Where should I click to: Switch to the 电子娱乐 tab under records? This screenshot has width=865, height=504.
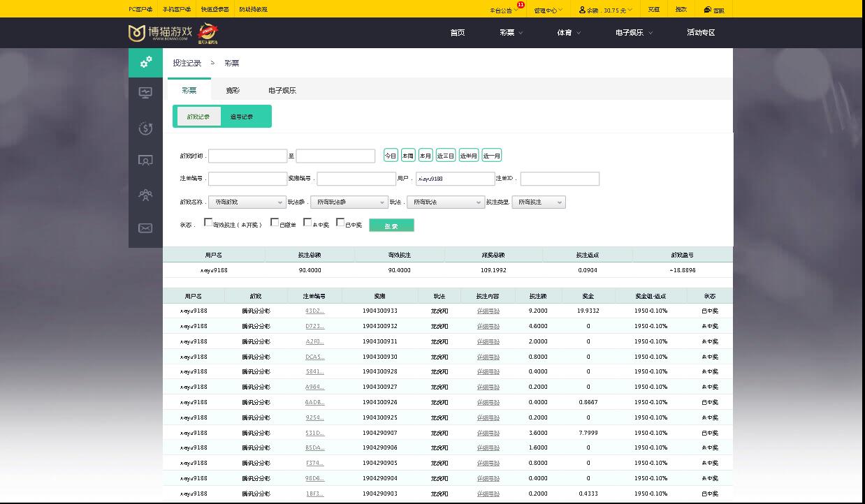[x=282, y=90]
